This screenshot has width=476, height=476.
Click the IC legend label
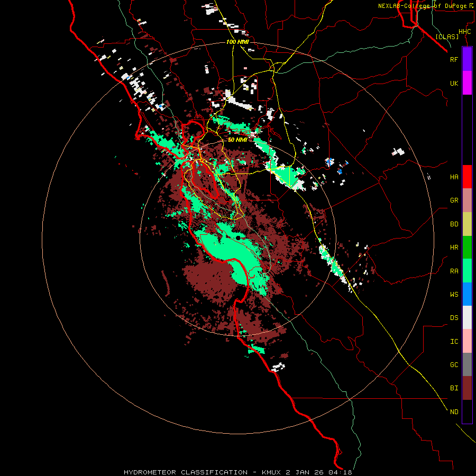tap(454, 342)
